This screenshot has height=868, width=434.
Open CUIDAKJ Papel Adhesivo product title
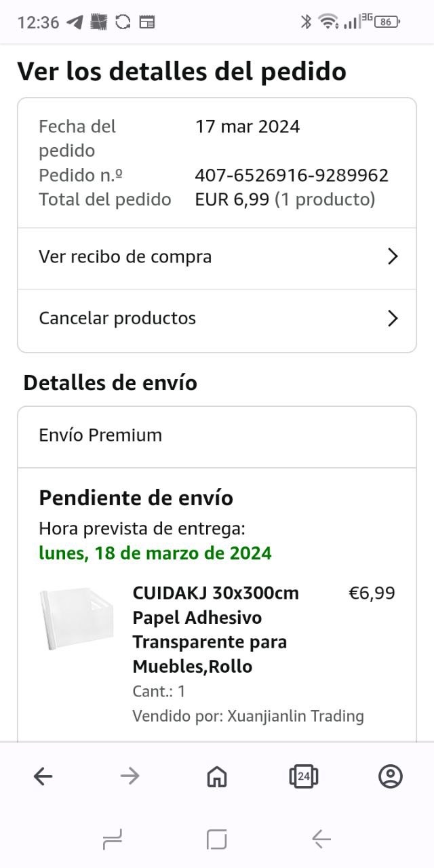click(216, 629)
